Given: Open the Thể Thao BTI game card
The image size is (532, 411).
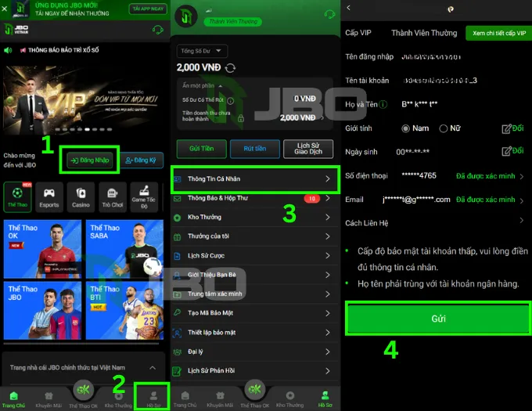Looking at the screenshot, I should pyautogui.click(x=124, y=310).
